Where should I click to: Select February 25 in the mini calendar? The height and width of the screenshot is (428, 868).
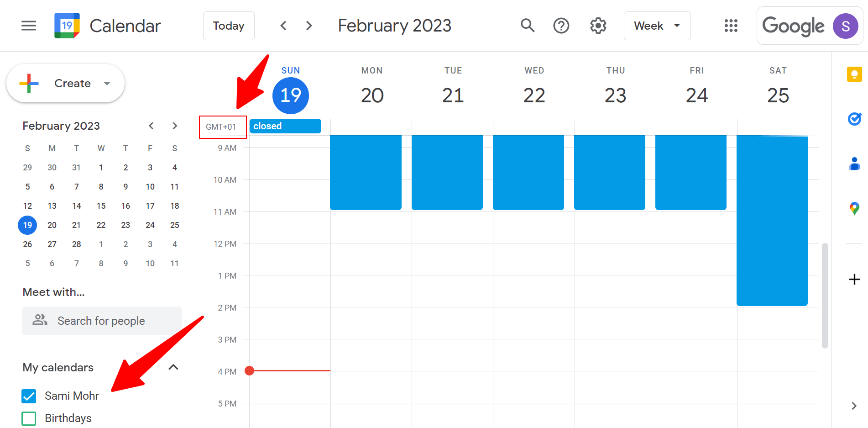pos(174,225)
